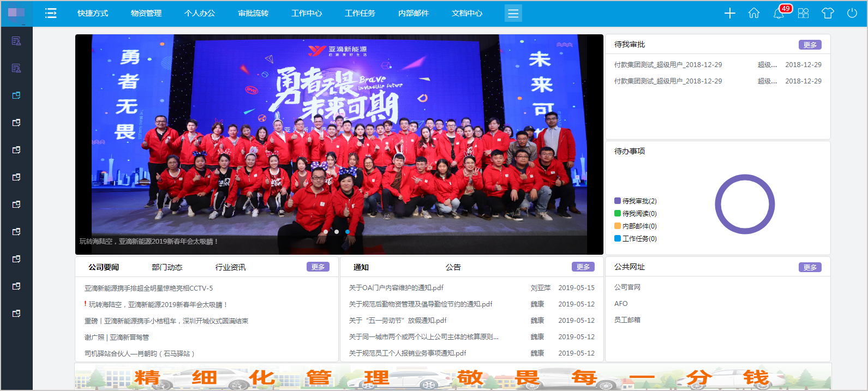Click the green 待我阅读(0) legend swatch
868x391 pixels.
coord(618,213)
